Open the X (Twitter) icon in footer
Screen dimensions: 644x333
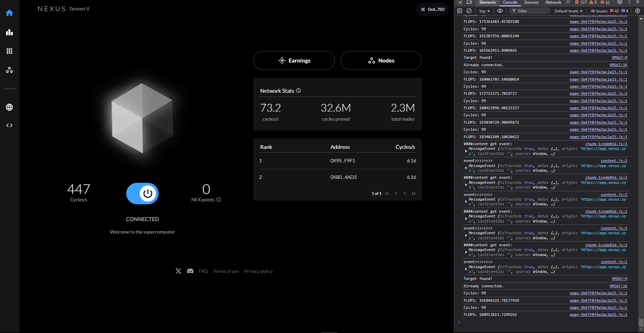[x=178, y=271]
